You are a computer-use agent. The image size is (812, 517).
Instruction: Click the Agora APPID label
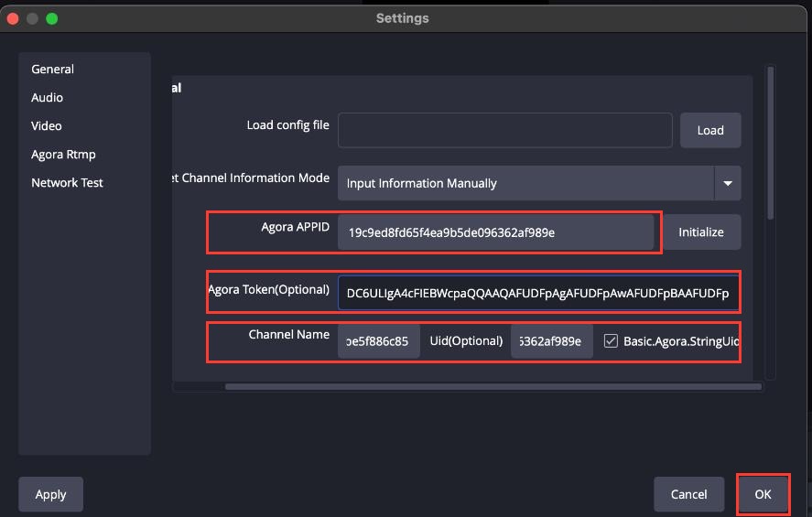295,227
